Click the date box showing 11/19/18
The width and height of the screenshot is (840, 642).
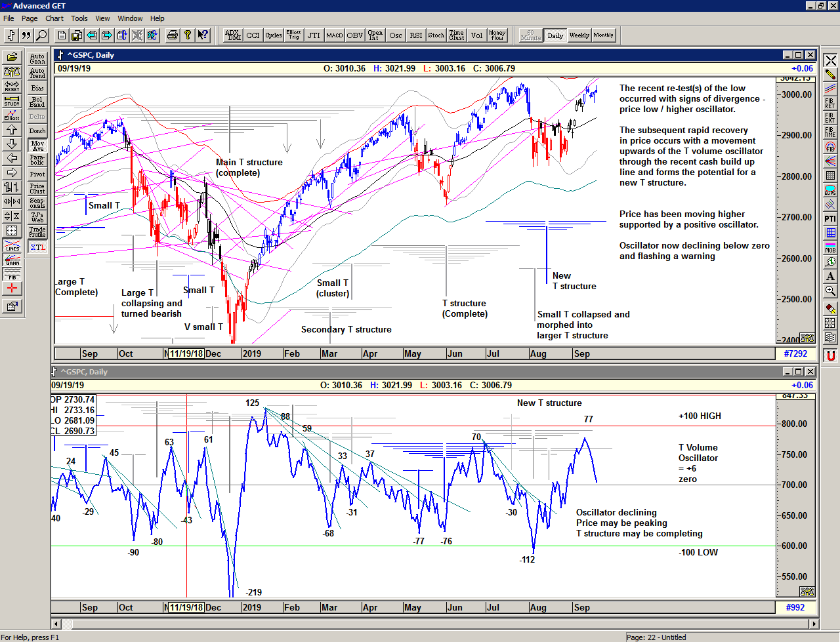click(x=185, y=353)
